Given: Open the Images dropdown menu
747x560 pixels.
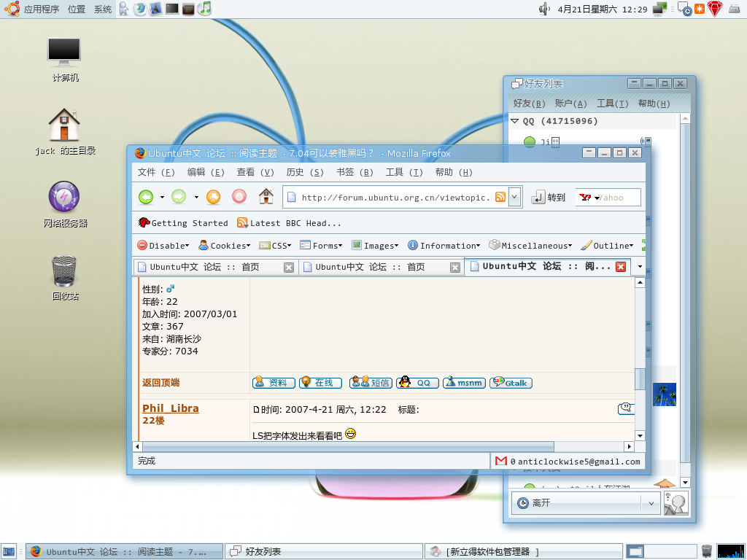Looking at the screenshot, I should click(375, 245).
